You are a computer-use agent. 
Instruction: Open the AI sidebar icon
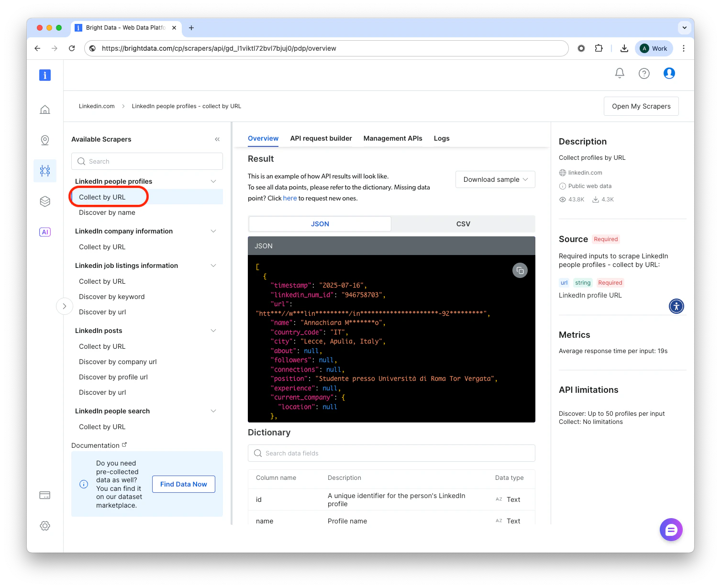point(45,232)
